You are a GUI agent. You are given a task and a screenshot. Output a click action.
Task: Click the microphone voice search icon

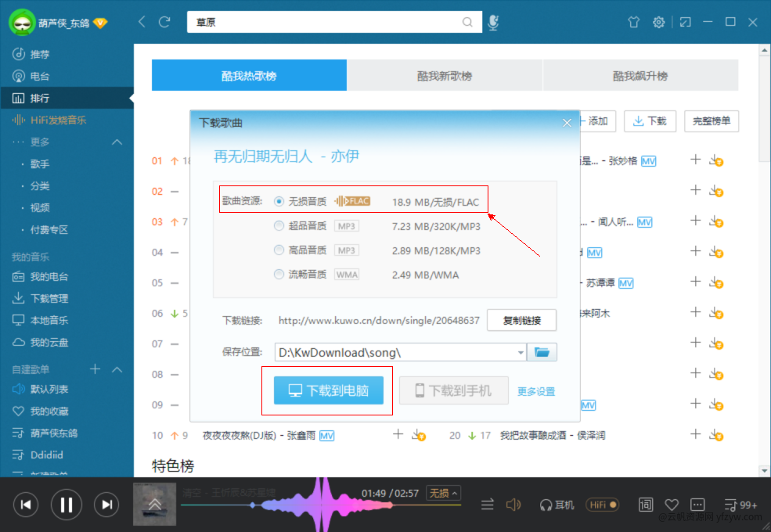pos(493,23)
